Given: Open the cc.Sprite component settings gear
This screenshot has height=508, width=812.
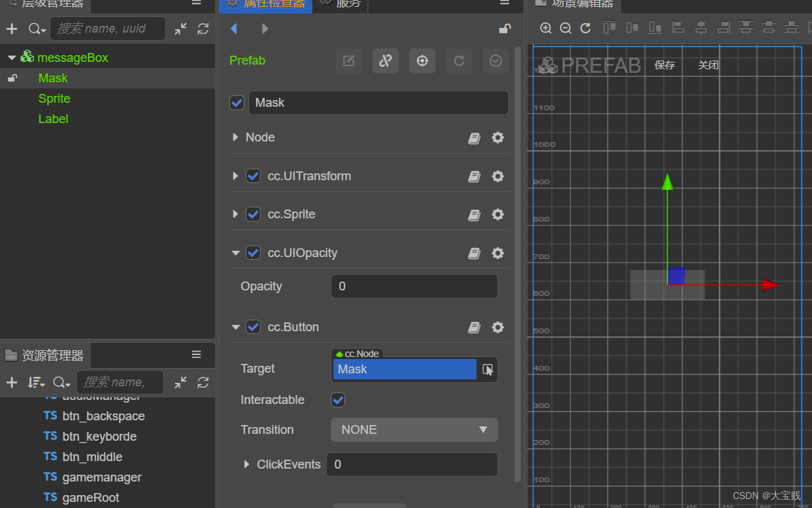Looking at the screenshot, I should click(x=498, y=214).
